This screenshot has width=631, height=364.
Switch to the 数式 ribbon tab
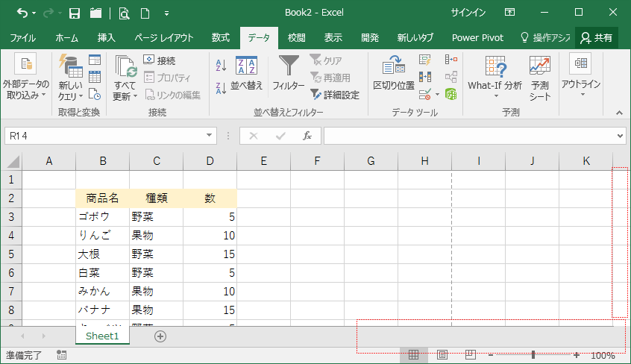click(x=220, y=38)
